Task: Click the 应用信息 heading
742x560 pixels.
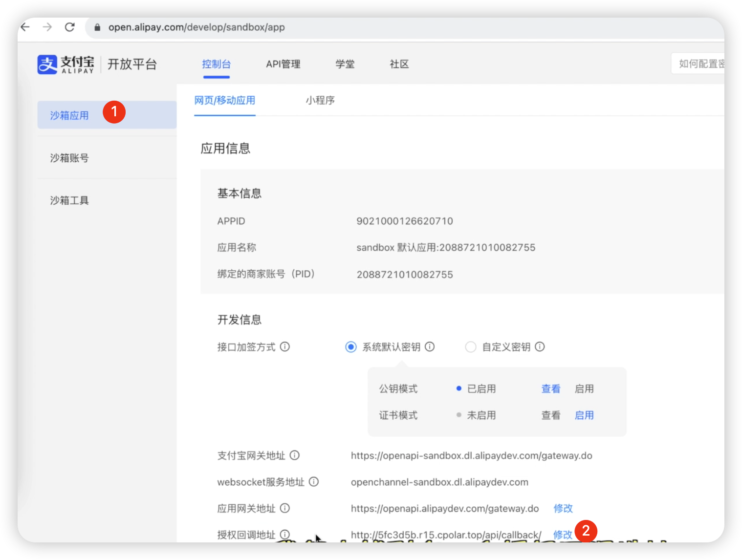Action: (225, 148)
